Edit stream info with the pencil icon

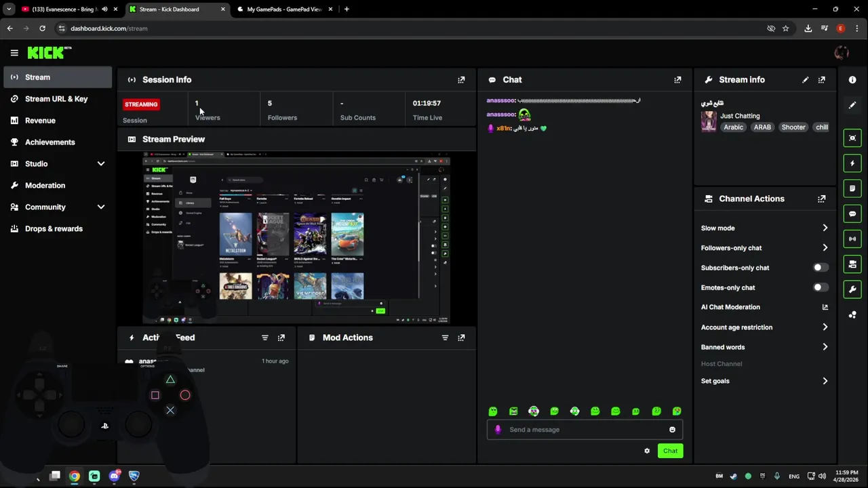click(806, 80)
